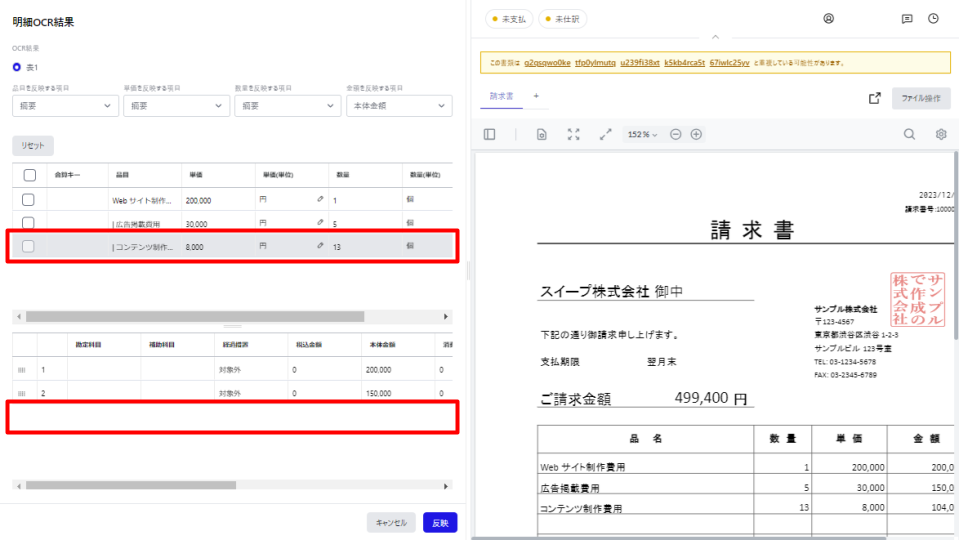
Task: Click the fit-to-page icon in viewer toolbar
Action: [x=573, y=134]
